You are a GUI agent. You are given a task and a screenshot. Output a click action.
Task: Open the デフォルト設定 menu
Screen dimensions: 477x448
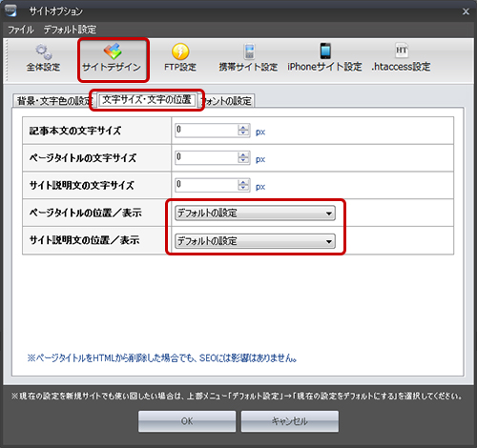(x=70, y=30)
